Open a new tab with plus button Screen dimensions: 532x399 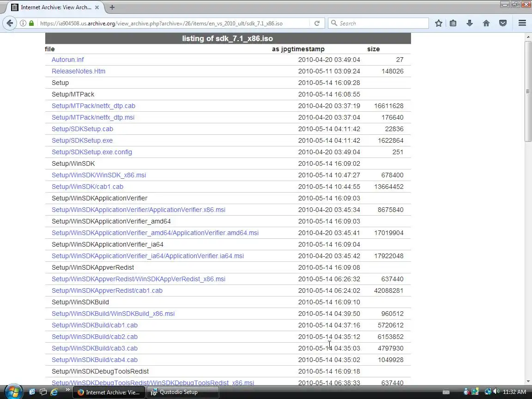[x=112, y=7]
